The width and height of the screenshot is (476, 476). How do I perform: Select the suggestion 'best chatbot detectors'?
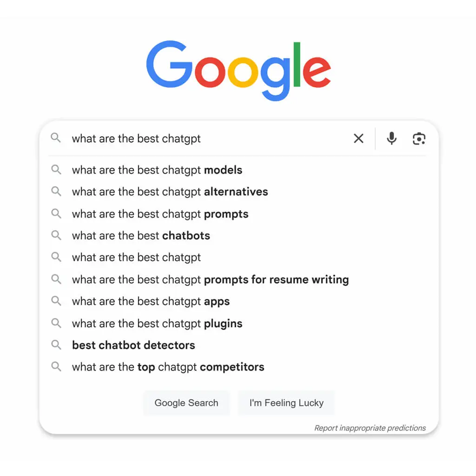point(133,345)
